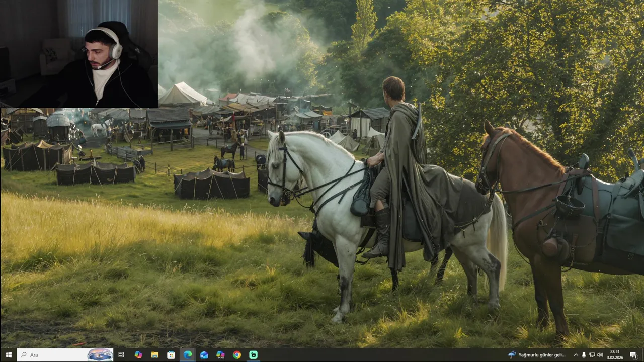This screenshot has height=362, width=644.
Task: Open the green streaming app on the taskbar
Action: pos(253,355)
